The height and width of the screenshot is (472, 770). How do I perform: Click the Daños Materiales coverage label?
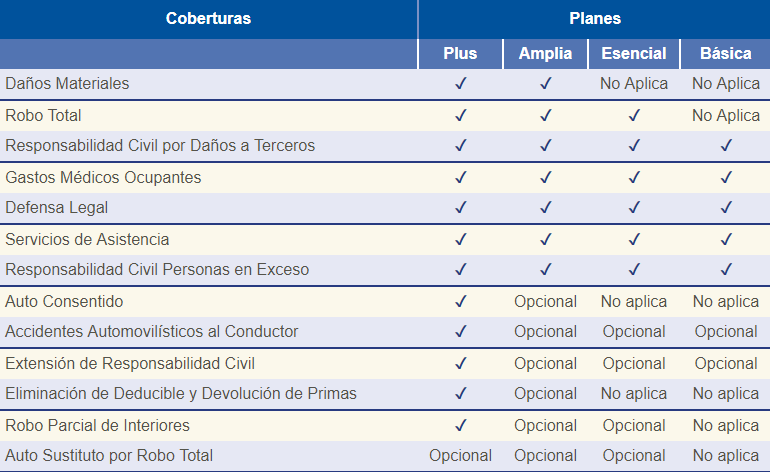tap(67, 83)
